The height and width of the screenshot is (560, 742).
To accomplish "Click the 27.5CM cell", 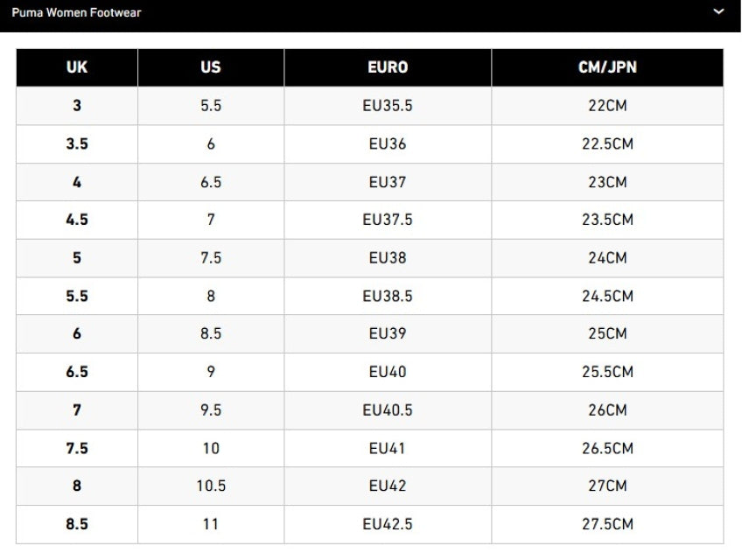I will (607, 525).
